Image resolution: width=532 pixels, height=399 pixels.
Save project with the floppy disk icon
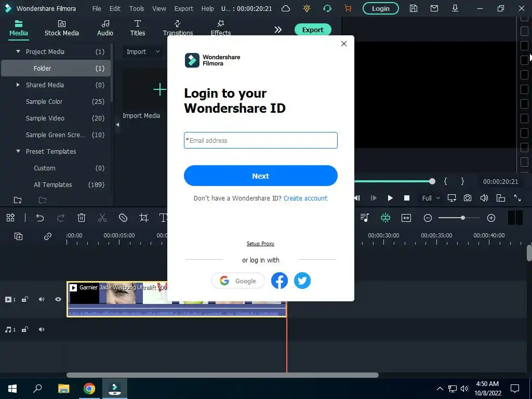pos(413,8)
